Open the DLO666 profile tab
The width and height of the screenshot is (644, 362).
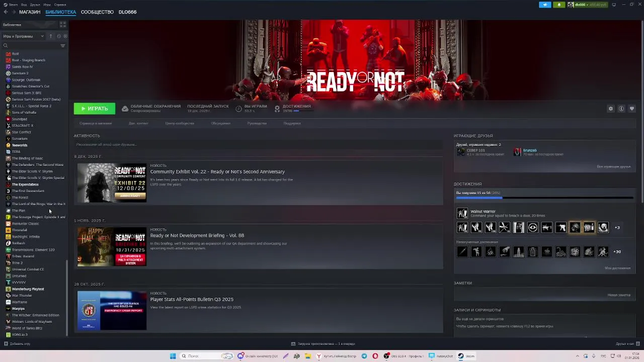click(127, 12)
